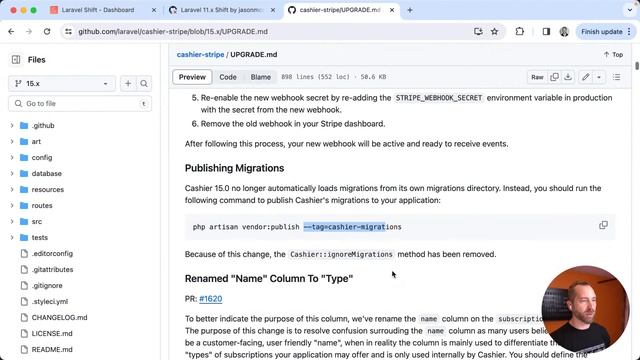Bookmark this page with star icon
This screenshot has height=360, width=640.
coord(494,31)
